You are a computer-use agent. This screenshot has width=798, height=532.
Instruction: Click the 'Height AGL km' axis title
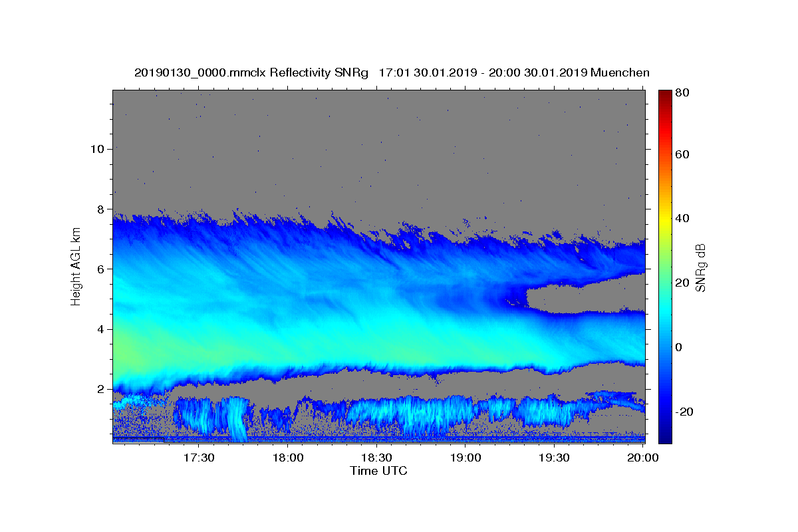[76, 267]
